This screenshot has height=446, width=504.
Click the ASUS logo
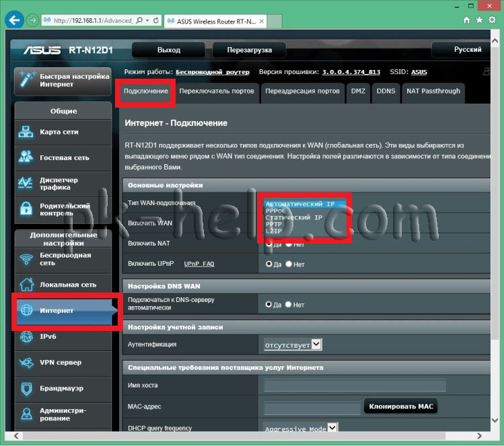pos(42,50)
